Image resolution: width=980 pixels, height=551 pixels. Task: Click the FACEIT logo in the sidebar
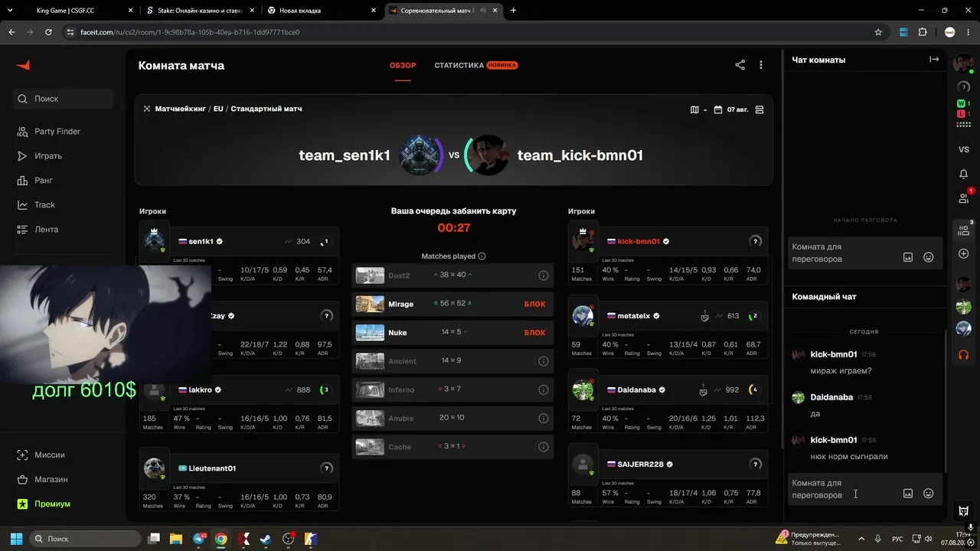click(22, 65)
